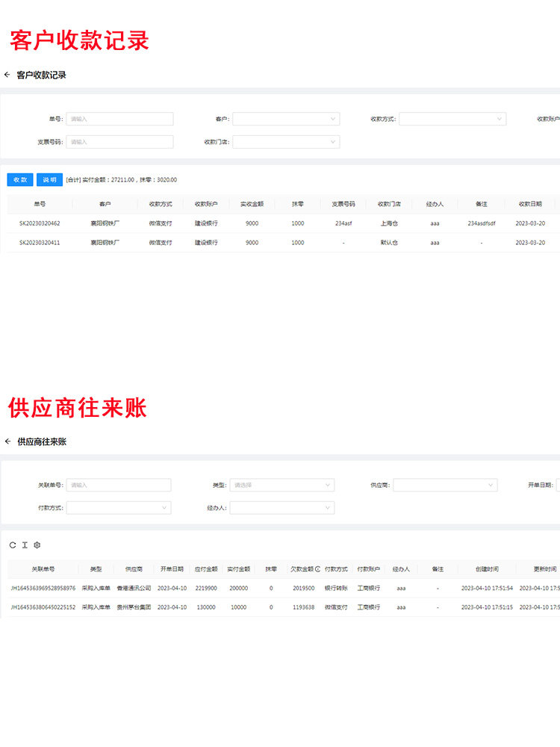Click supplier 贵州茅台集团 cell
The width and height of the screenshot is (560, 747).
(134, 607)
